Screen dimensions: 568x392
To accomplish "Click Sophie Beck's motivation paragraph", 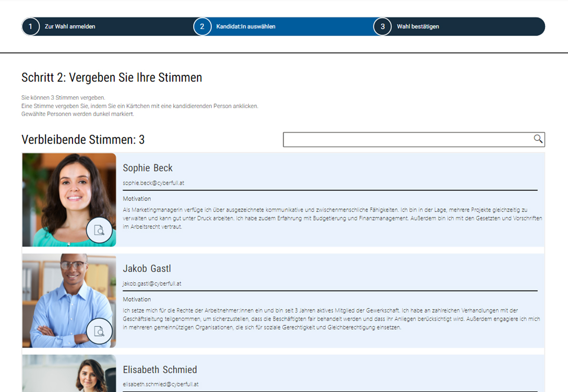I will click(x=332, y=218).
